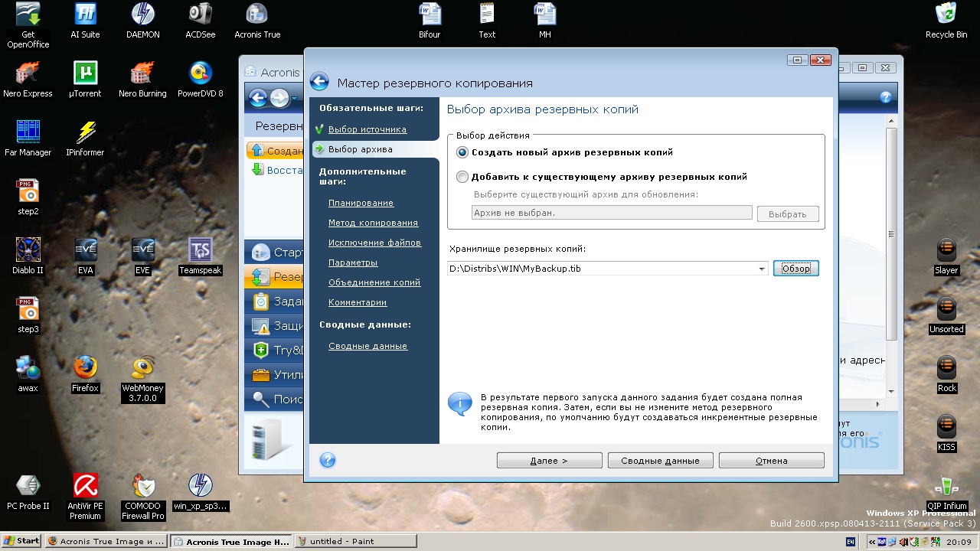Open the 'Метод копирования' step
This screenshot has height=551, width=980.
pos(373,223)
